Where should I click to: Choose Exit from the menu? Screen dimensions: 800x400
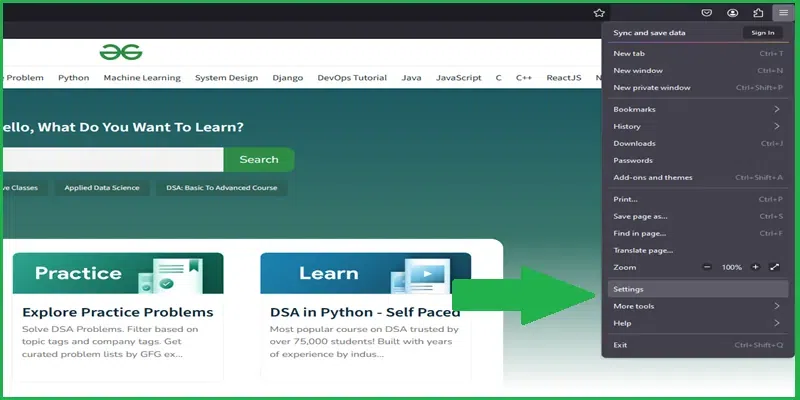pyautogui.click(x=697, y=345)
